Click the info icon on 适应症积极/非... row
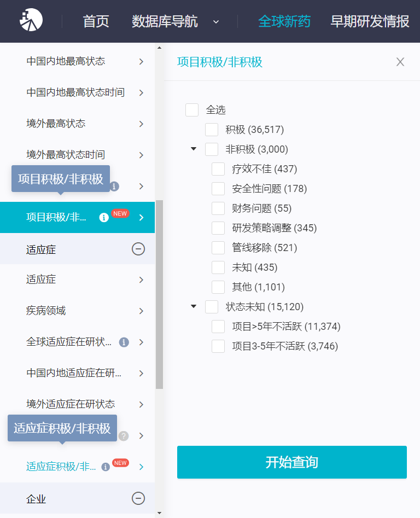The image size is (420, 518). pyautogui.click(x=106, y=467)
